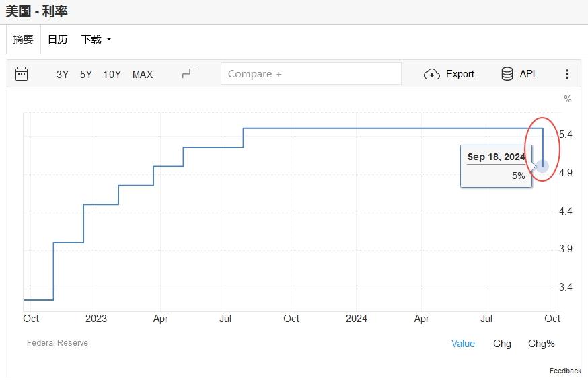Image resolution: width=588 pixels, height=382 pixels.
Task: Open the calendar date range icon
Action: pos(22,74)
